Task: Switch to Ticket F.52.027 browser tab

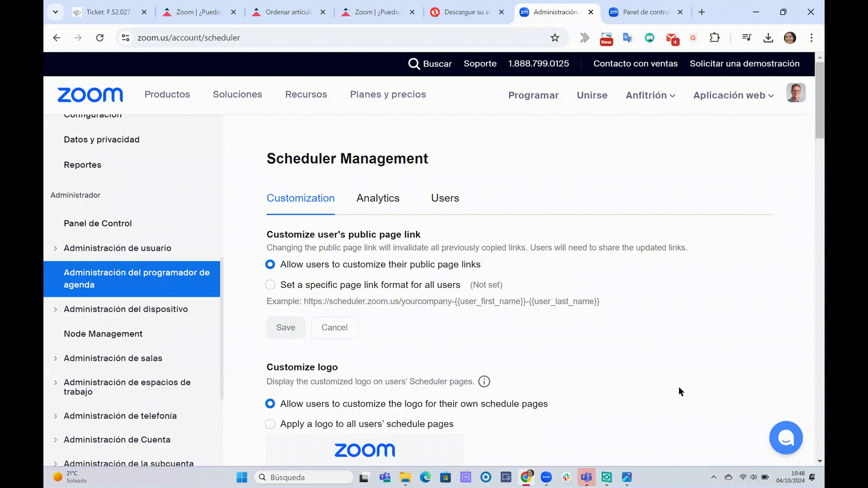Action: pyautogui.click(x=109, y=12)
